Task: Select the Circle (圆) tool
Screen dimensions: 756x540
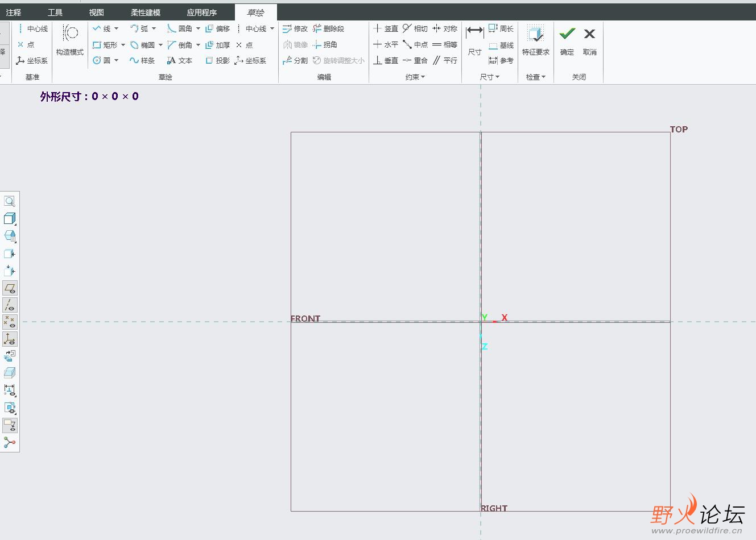Action: point(102,60)
